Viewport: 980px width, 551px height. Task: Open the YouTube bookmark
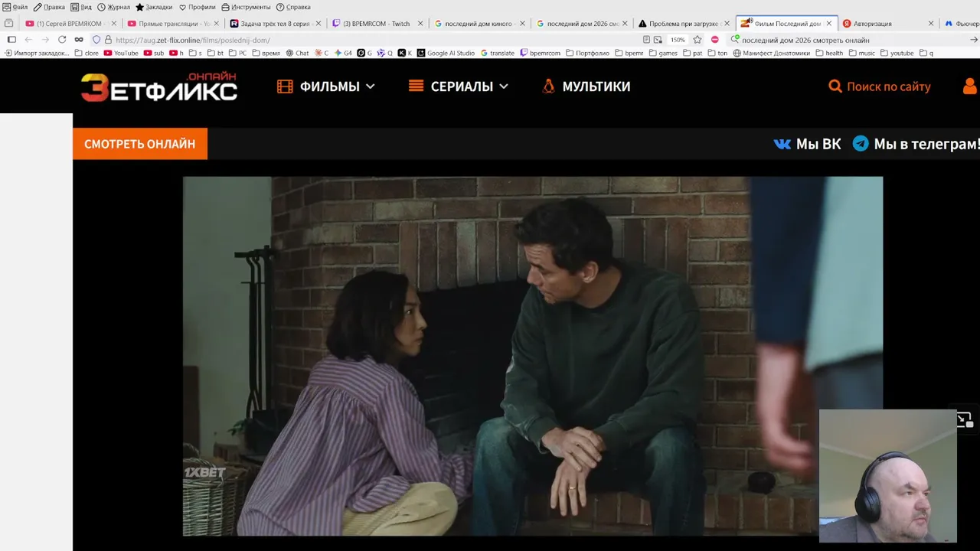coord(121,54)
